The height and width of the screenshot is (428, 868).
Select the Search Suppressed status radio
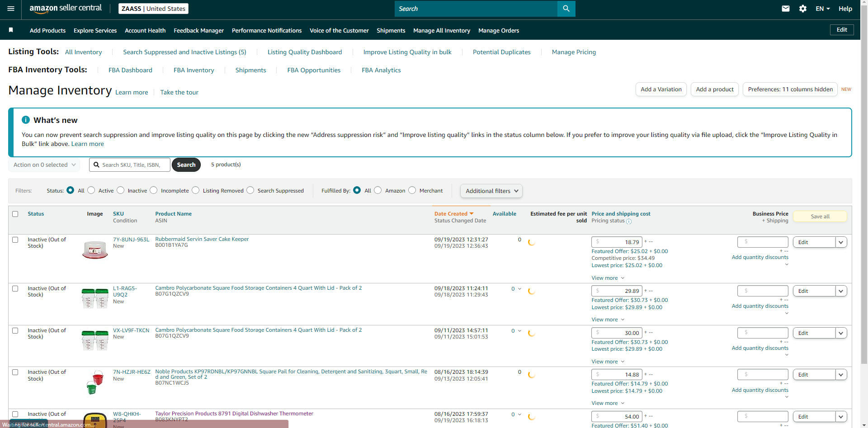coord(250,190)
